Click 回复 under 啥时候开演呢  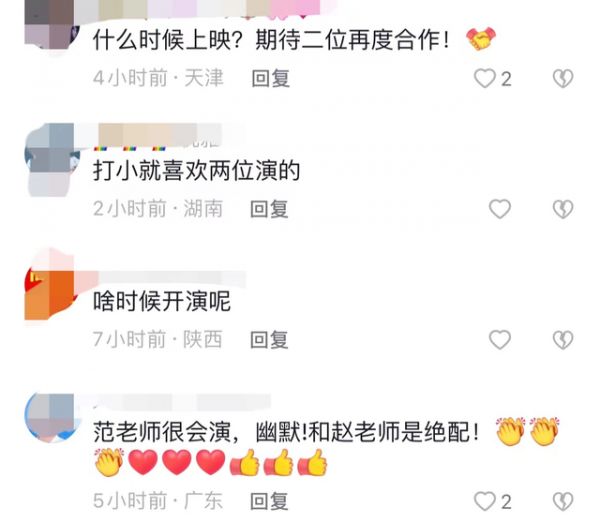pos(269,339)
